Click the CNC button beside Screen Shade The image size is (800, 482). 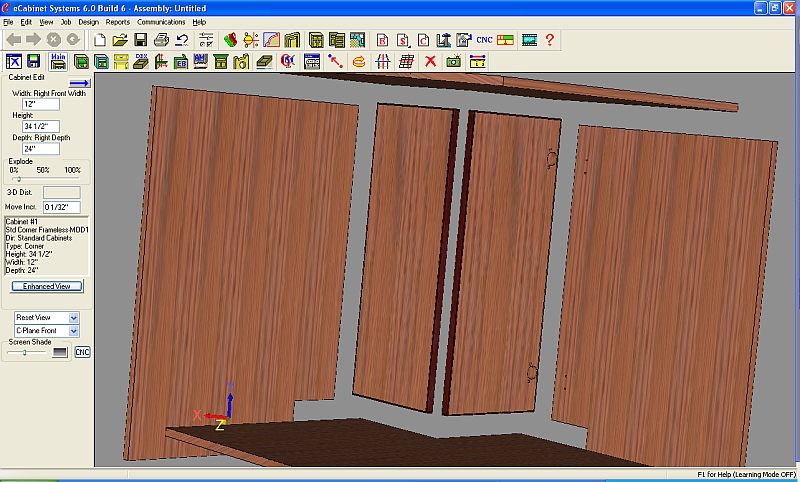tap(82, 352)
